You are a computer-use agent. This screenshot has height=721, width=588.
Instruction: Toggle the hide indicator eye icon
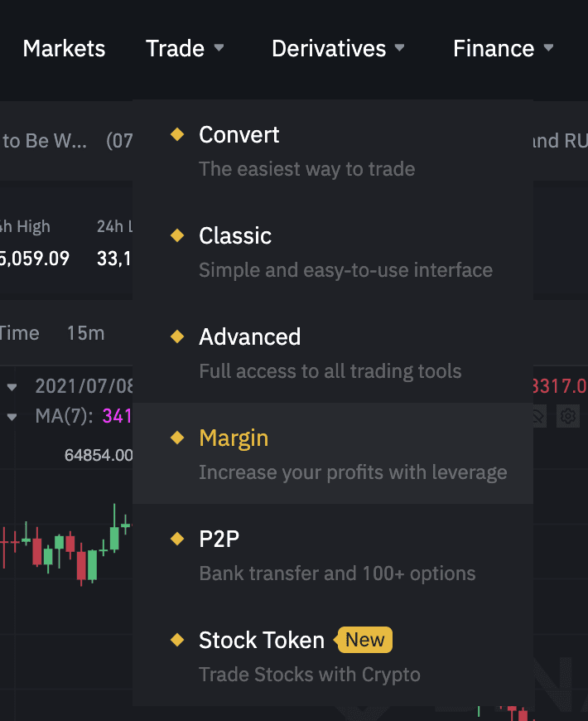[x=538, y=416]
